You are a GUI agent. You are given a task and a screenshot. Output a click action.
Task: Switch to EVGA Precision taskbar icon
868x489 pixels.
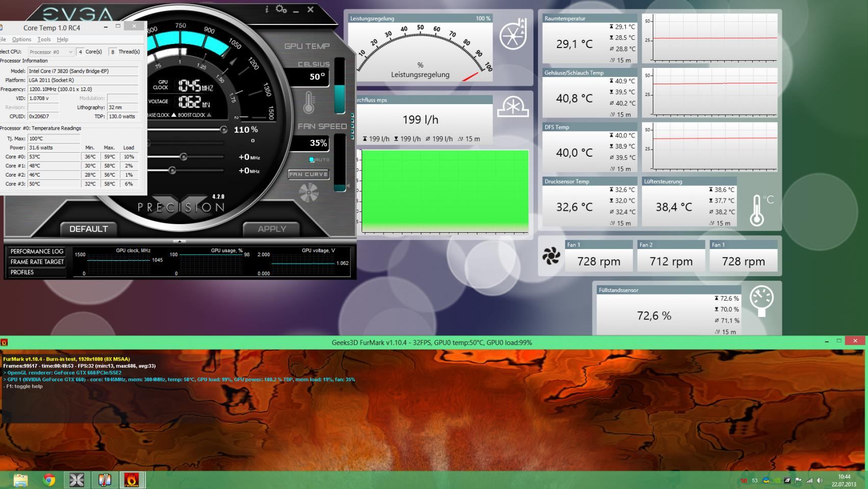point(76,480)
